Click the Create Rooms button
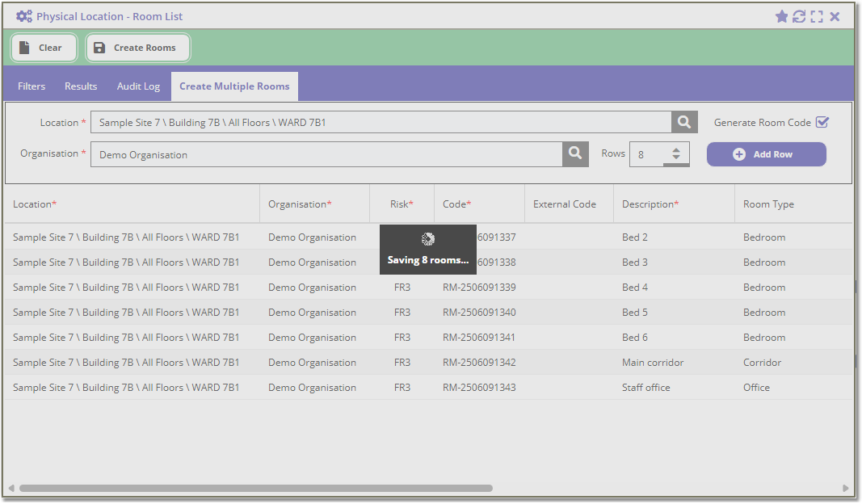Screen dimensions: 862x504 pos(138,48)
